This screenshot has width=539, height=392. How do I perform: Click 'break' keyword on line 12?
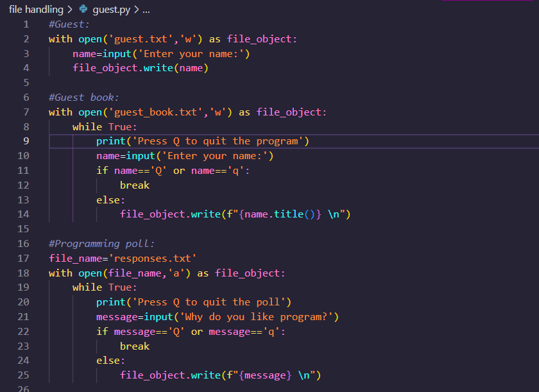point(135,185)
